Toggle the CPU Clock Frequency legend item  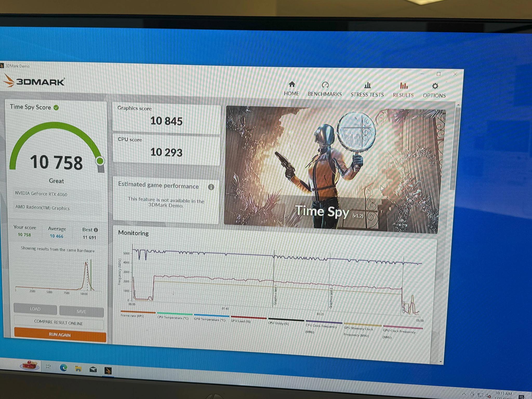323,327
